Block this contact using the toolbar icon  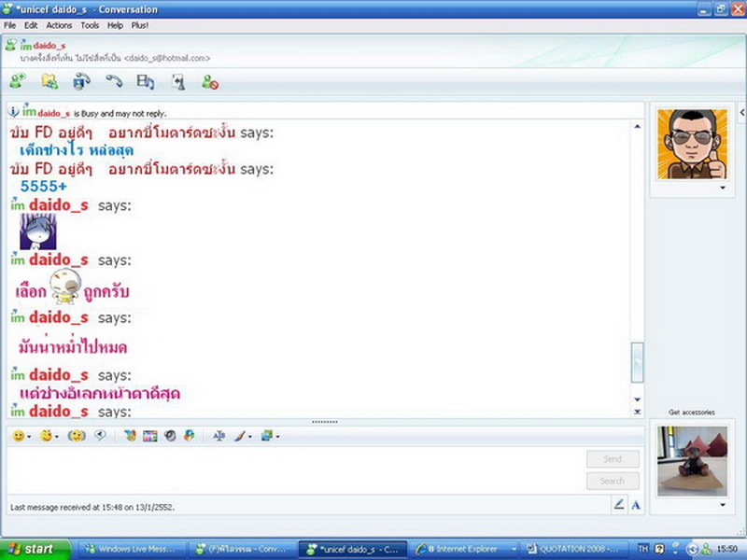click(210, 82)
